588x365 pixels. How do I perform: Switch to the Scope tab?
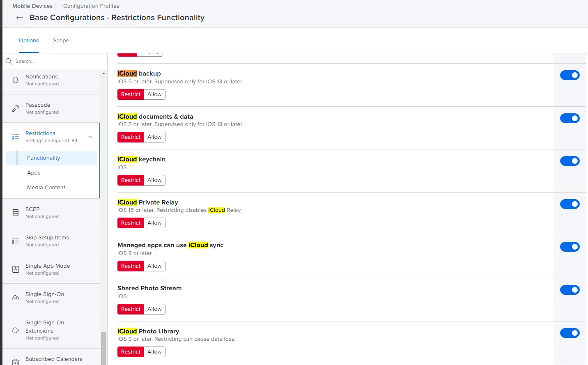(61, 41)
